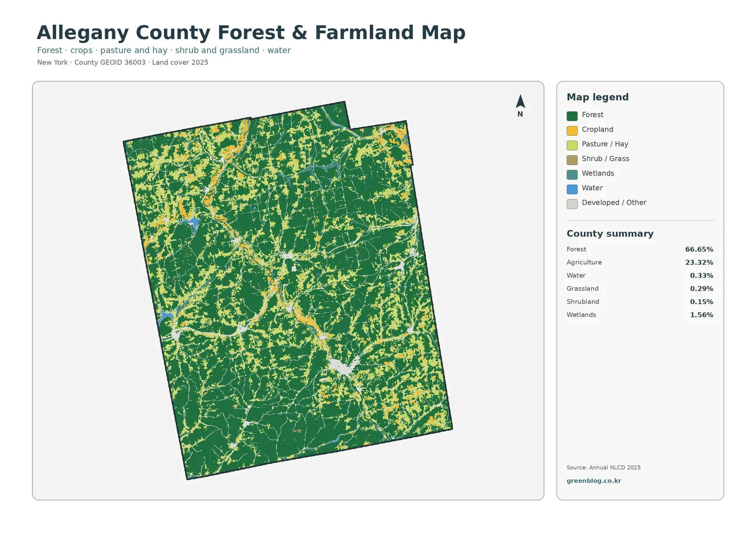Click the 'Water' legend label
Image resolution: width=756 pixels, height=535 pixels.
click(x=592, y=188)
